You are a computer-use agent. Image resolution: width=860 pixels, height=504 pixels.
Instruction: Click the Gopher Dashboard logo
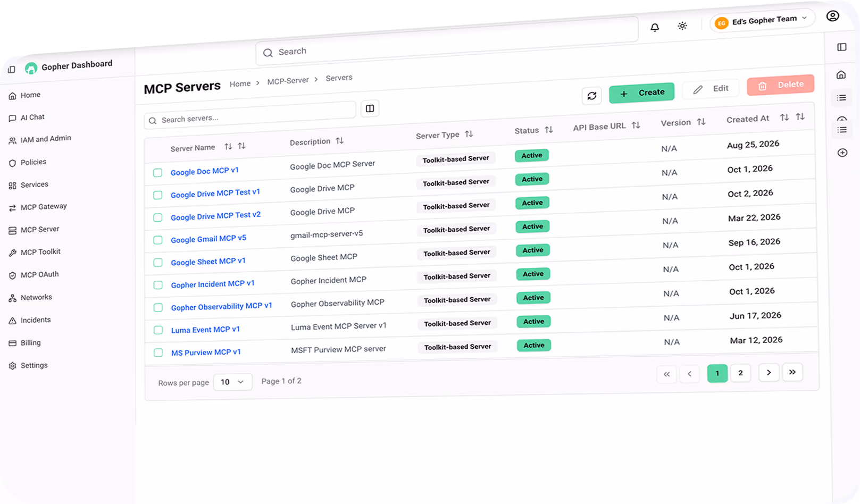click(31, 68)
